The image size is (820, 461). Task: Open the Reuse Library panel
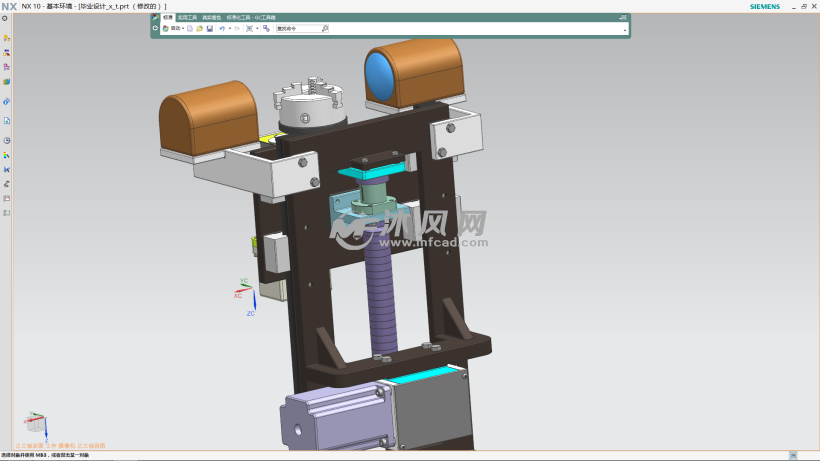tap(6, 82)
